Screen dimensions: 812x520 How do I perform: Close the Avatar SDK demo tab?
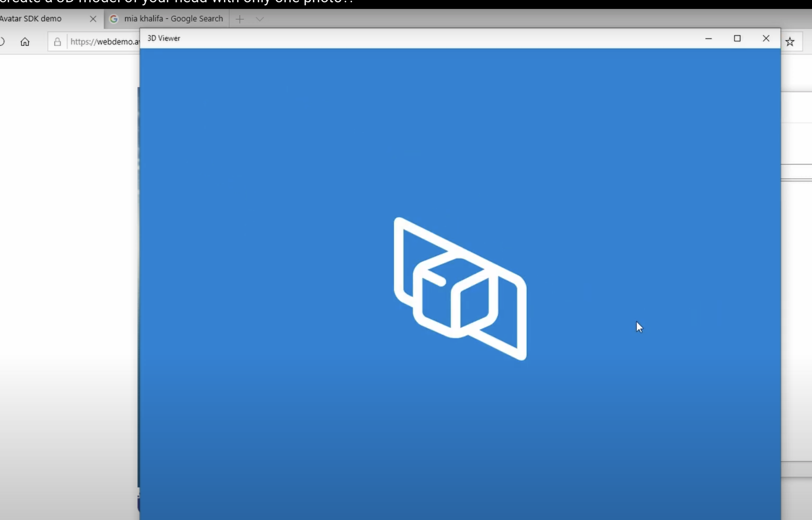(x=93, y=19)
